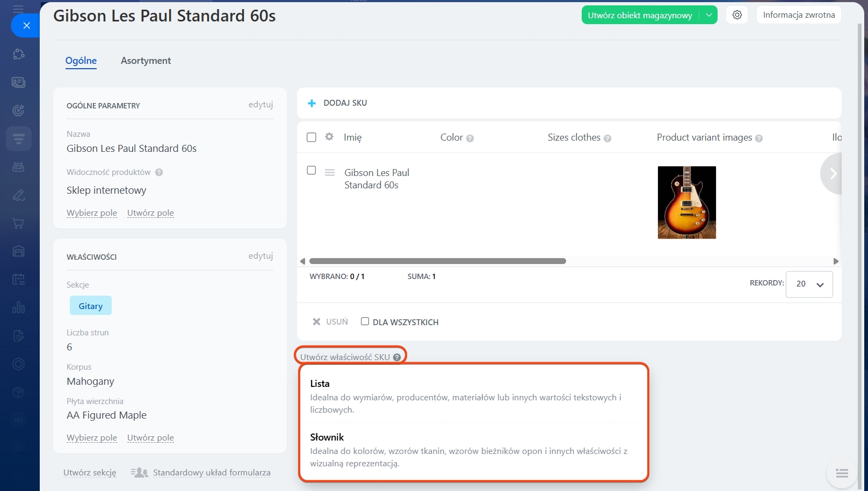Click edytuj in WŁAŚCIWOŚCI section
This screenshot has width=868, height=491.
pyautogui.click(x=261, y=255)
